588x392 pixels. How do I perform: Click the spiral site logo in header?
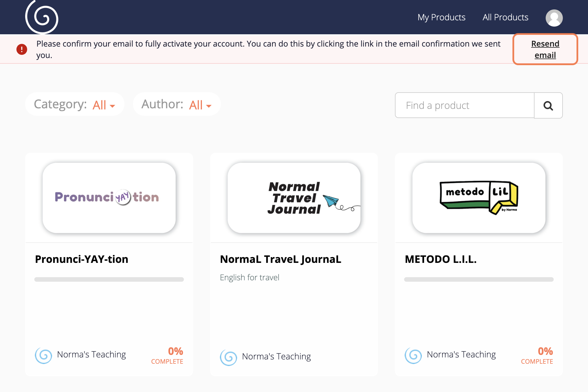[x=42, y=17]
